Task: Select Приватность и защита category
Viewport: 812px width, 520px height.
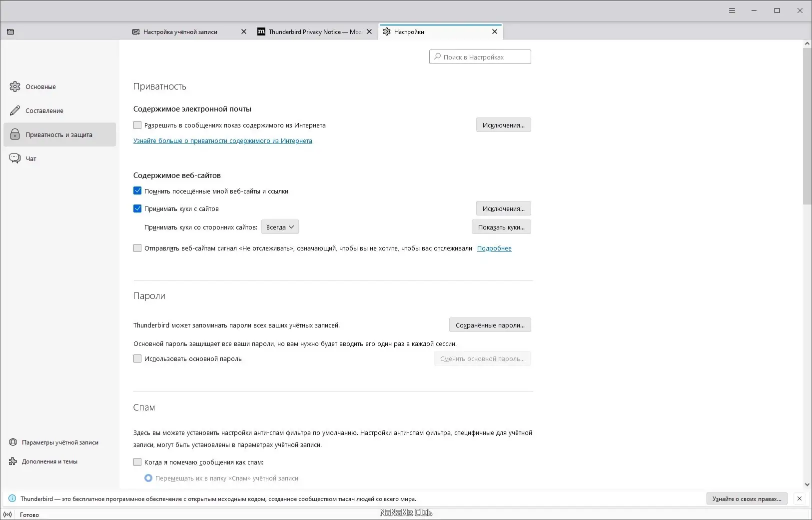Action: (x=59, y=134)
